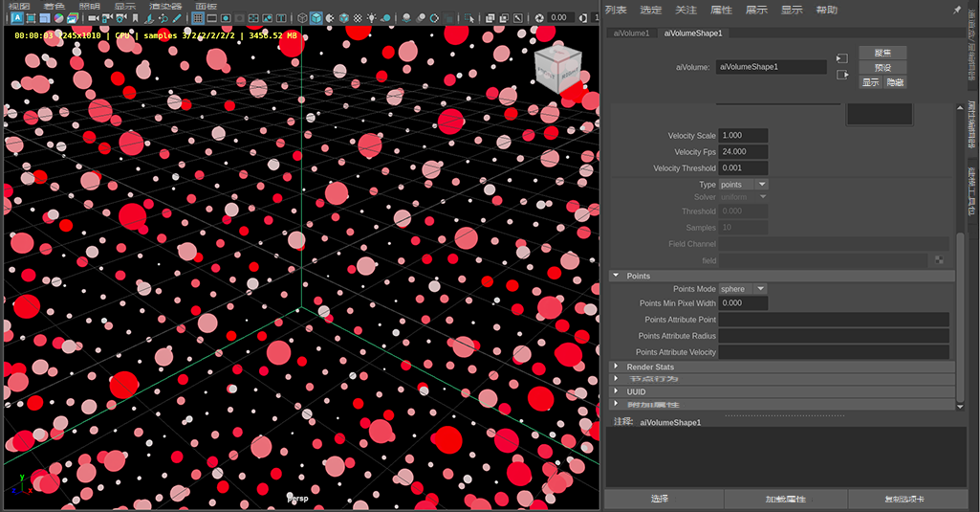Toggle the safe action display

point(267,18)
